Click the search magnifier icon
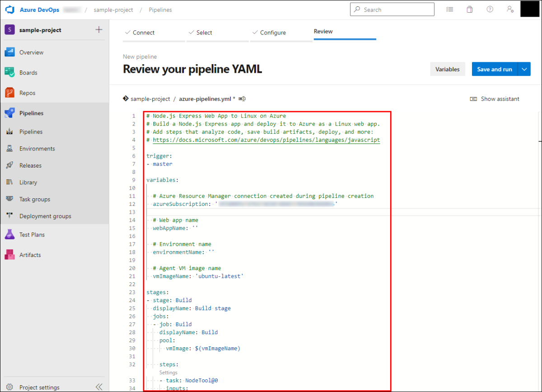Screen dimensions: 542x392 [357, 9]
